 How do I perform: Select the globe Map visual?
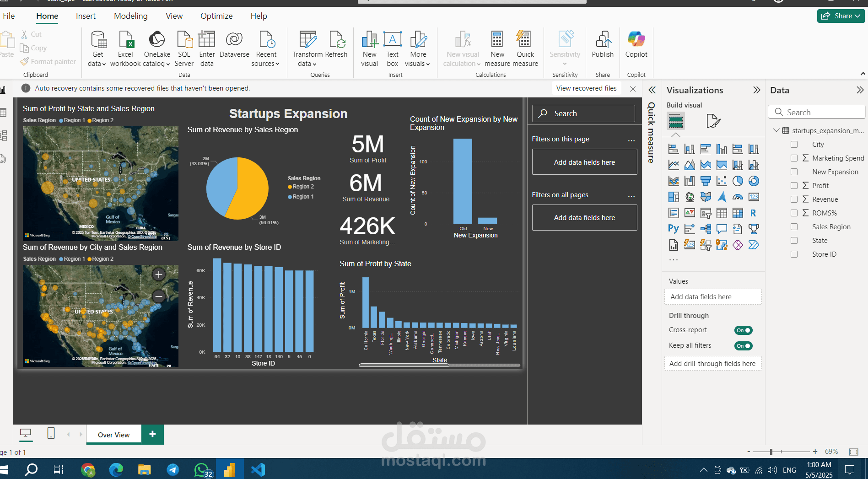point(690,197)
